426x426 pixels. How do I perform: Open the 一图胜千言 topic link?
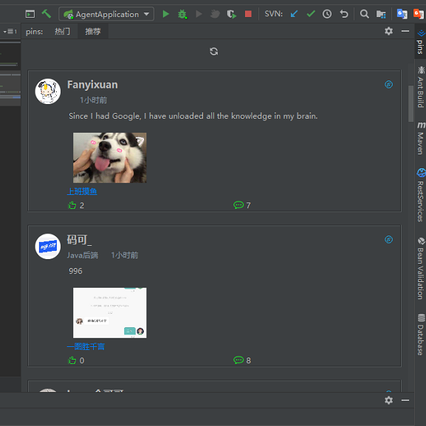pyautogui.click(x=86, y=347)
